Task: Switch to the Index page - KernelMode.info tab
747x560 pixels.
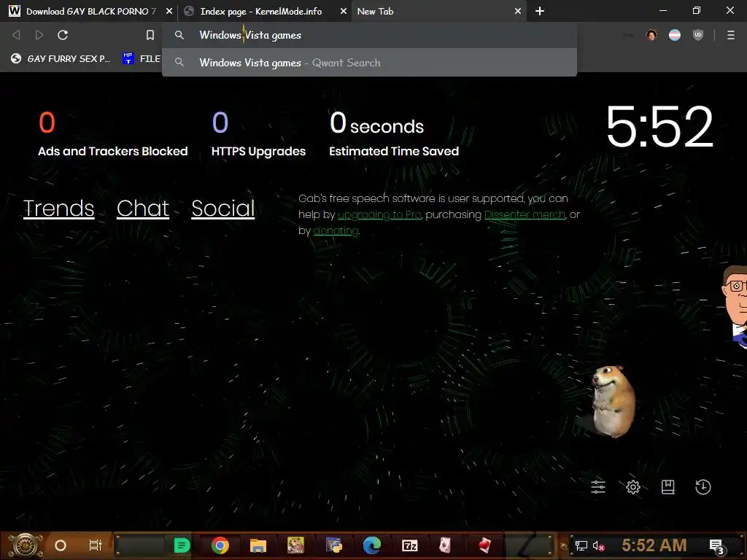Action: tap(260, 11)
